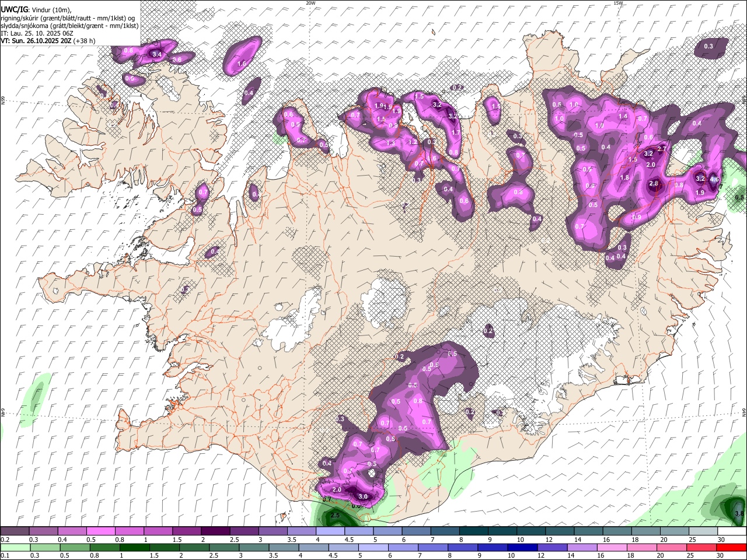
Task: Click the "3.8" rain value in the southeast sea
Action: [x=739, y=514]
